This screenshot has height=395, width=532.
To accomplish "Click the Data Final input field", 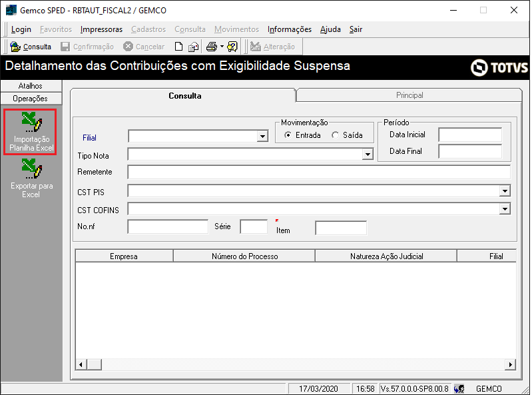I will (470, 151).
